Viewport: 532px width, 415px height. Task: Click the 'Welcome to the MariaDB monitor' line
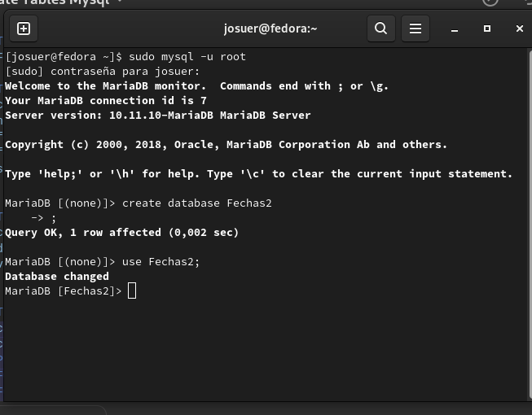pos(197,86)
